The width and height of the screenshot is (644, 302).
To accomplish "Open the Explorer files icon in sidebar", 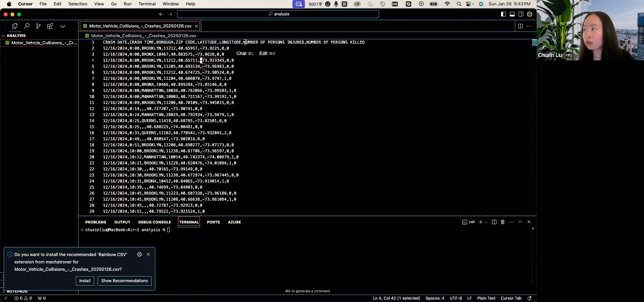I will (x=15, y=26).
